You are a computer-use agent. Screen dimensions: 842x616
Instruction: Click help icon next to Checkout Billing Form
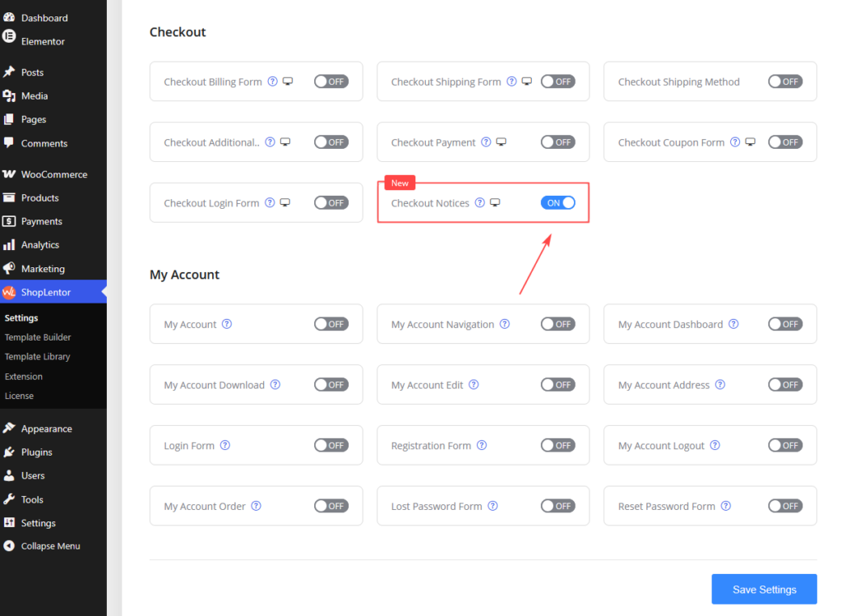pyautogui.click(x=273, y=81)
